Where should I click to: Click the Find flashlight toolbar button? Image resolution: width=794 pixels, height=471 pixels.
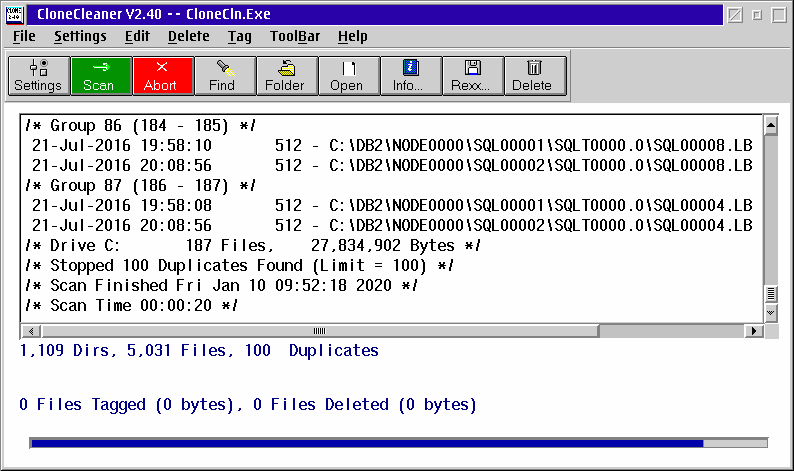point(224,76)
